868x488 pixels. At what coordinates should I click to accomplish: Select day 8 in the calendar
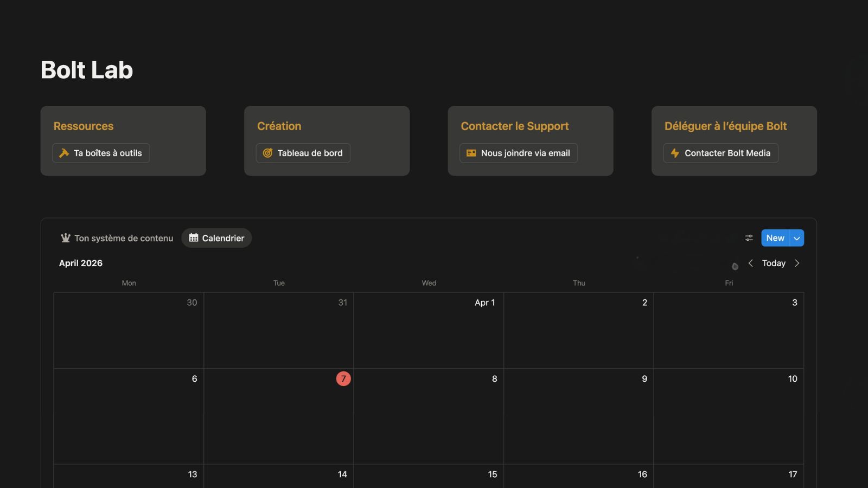pyautogui.click(x=429, y=416)
